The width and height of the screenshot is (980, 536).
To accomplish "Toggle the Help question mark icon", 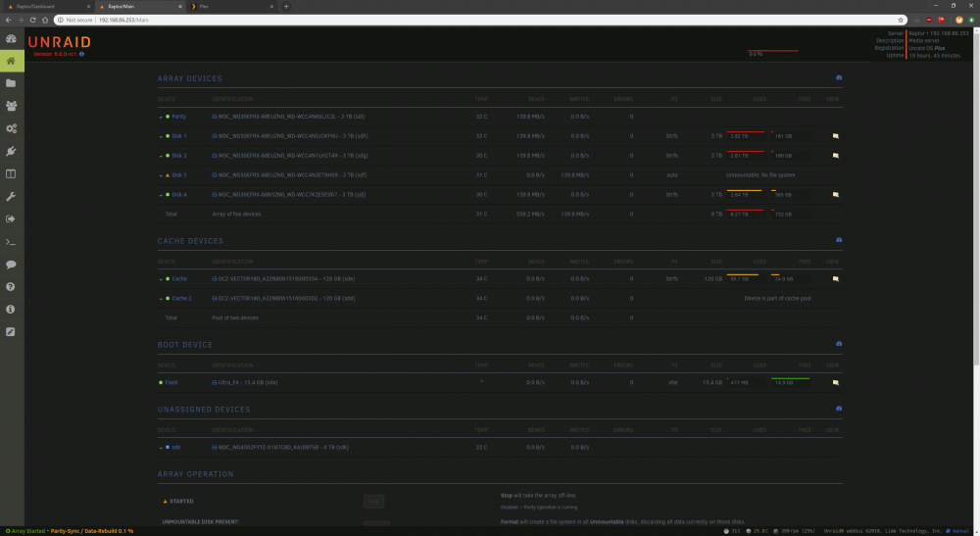I will pos(11,287).
